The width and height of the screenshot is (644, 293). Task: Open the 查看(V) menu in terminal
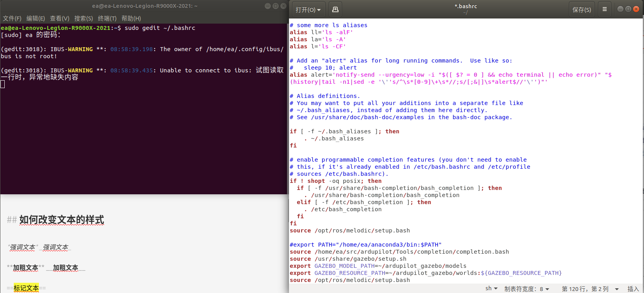click(60, 18)
